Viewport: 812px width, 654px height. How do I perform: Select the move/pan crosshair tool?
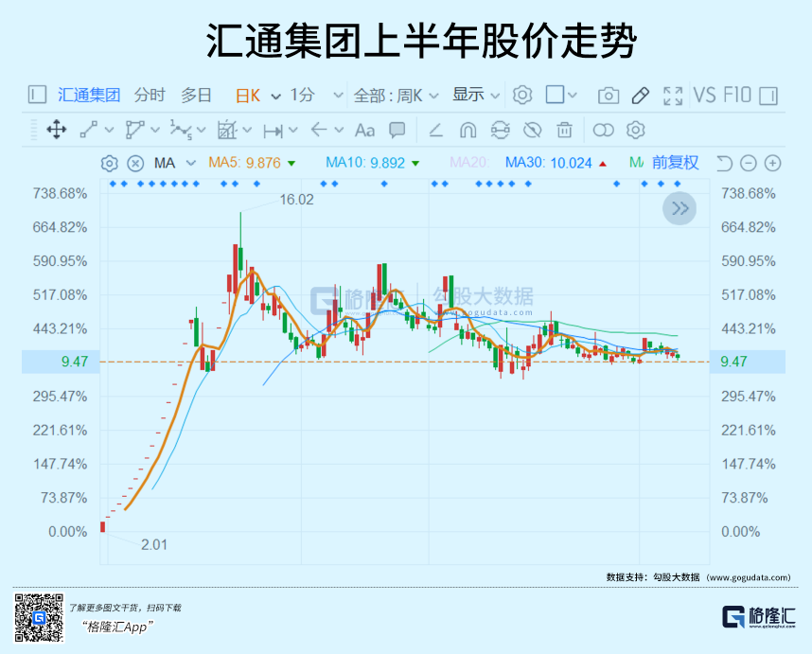click(x=57, y=130)
